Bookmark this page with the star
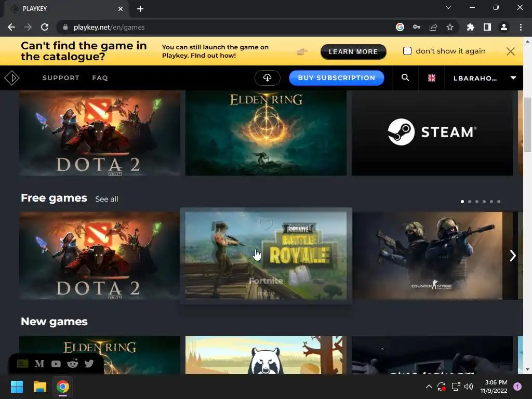532x399 pixels. tap(450, 27)
